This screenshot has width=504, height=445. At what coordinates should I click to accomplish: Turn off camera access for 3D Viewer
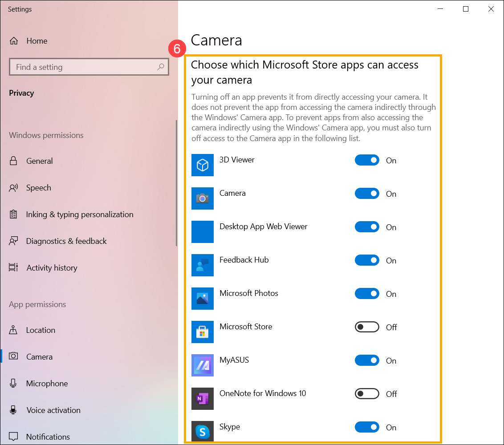click(367, 160)
